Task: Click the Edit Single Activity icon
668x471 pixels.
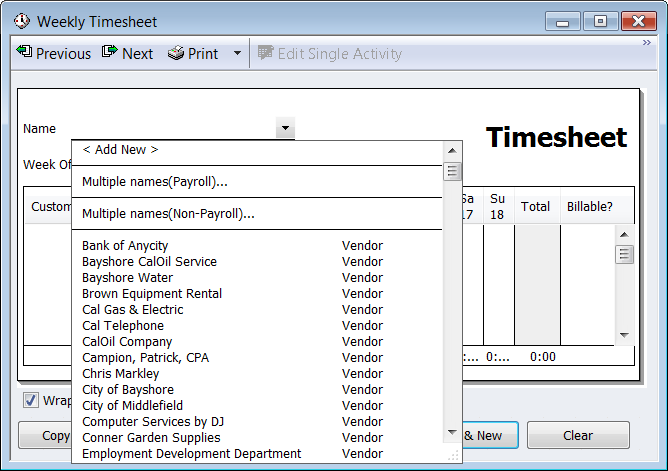Action: [265, 53]
